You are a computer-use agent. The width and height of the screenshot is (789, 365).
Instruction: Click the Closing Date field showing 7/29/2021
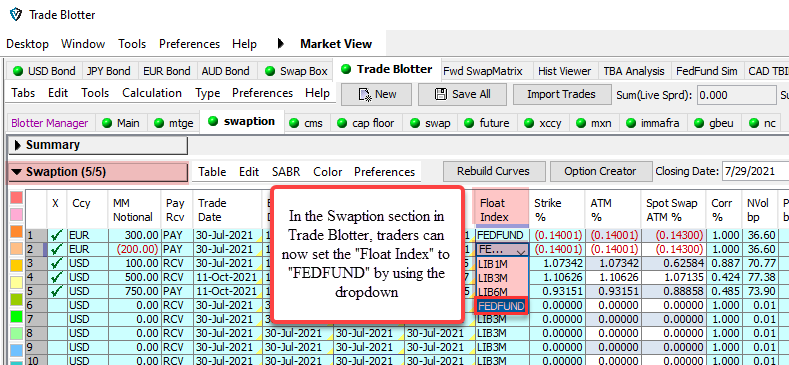[x=755, y=172]
